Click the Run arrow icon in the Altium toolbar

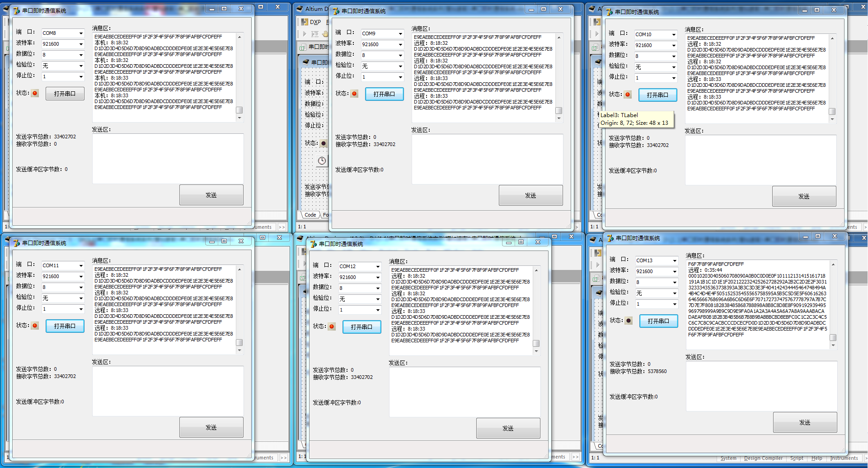[305, 33]
